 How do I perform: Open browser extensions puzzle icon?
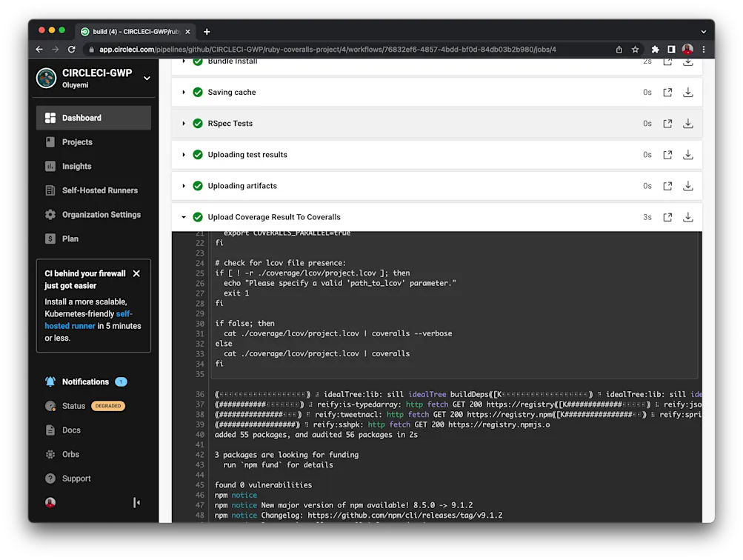click(656, 50)
